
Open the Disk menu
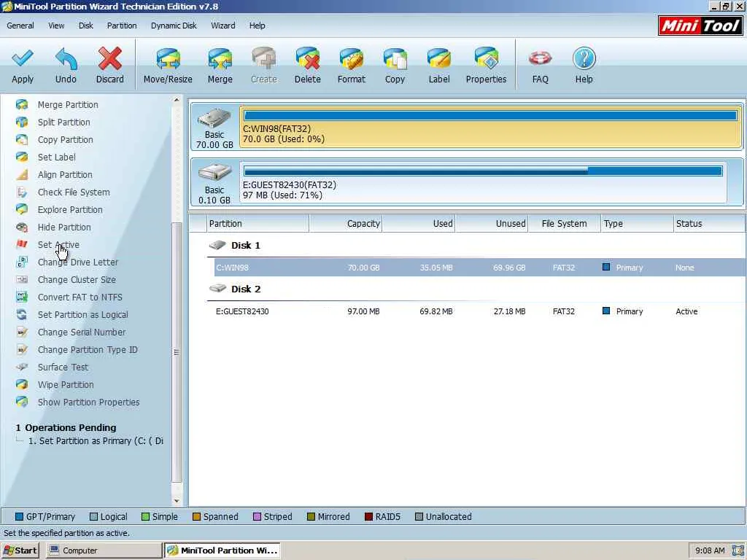86,26
